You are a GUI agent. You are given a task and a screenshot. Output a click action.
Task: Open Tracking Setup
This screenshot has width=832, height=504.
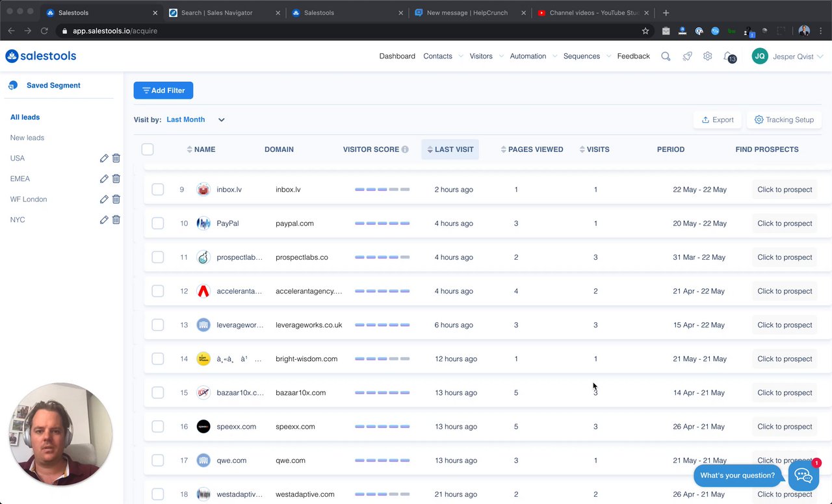pos(784,120)
